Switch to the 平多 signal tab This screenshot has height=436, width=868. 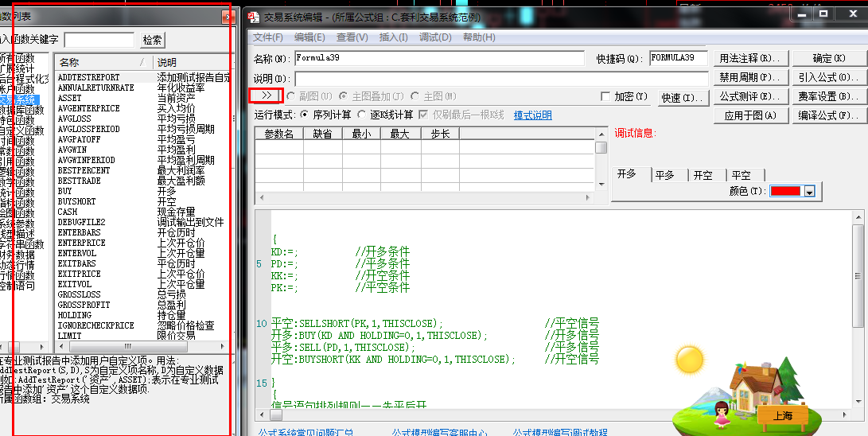point(665,175)
